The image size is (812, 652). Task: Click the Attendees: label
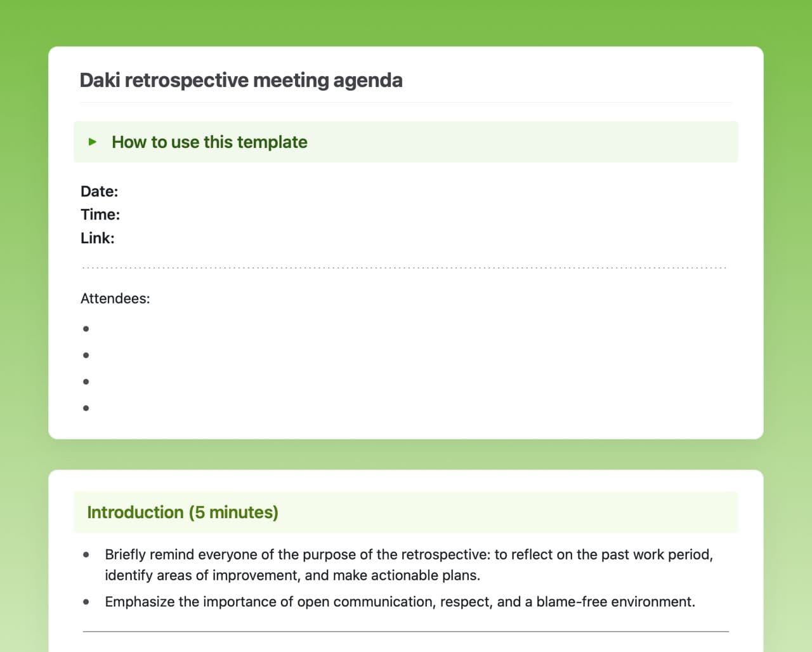(x=115, y=298)
